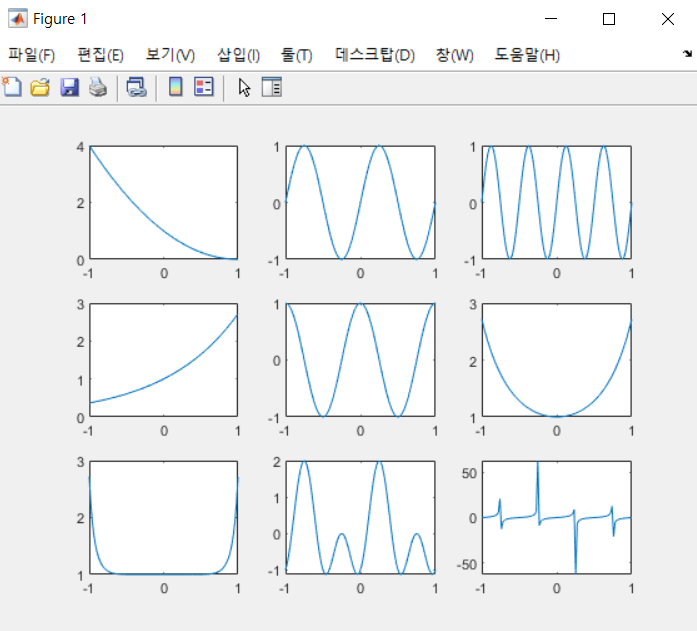This screenshot has width=697, height=631.
Task: Open the 도움말(H) menu
Action: (527, 55)
